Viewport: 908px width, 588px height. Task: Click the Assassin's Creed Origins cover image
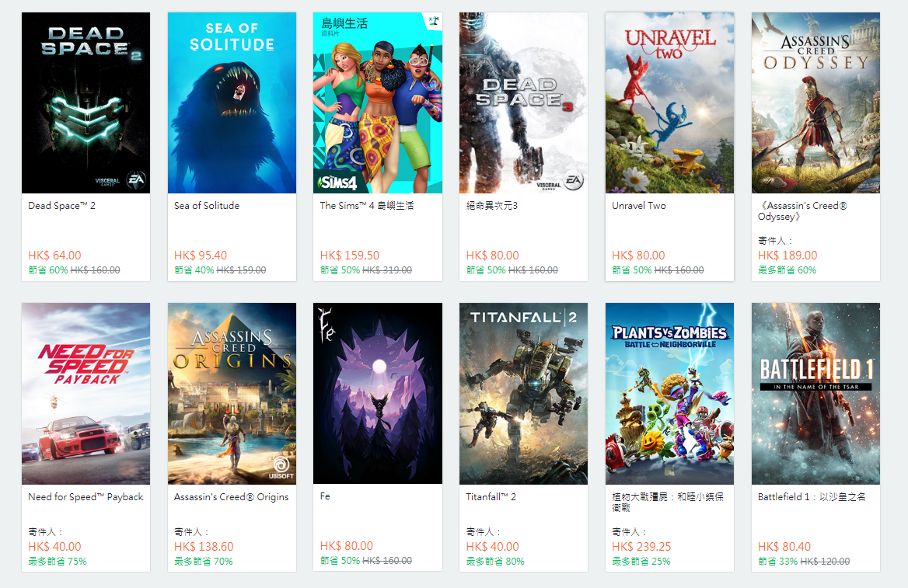(232, 394)
